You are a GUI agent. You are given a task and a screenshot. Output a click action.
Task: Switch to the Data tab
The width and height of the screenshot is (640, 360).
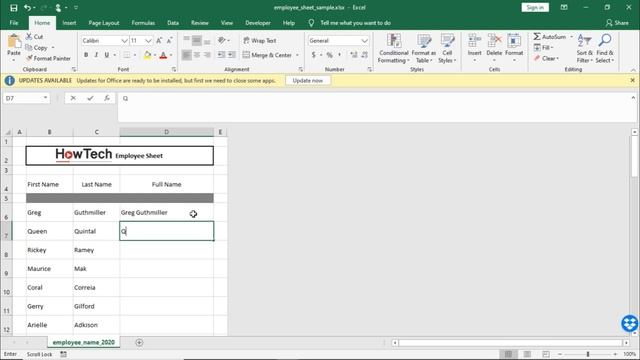(x=173, y=23)
